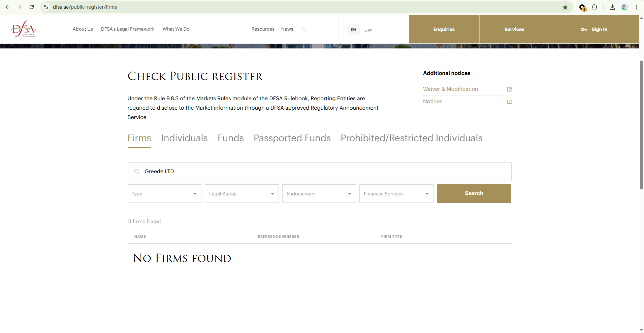
Task: Click the 'No Firms Found' message
Action: 182,258
